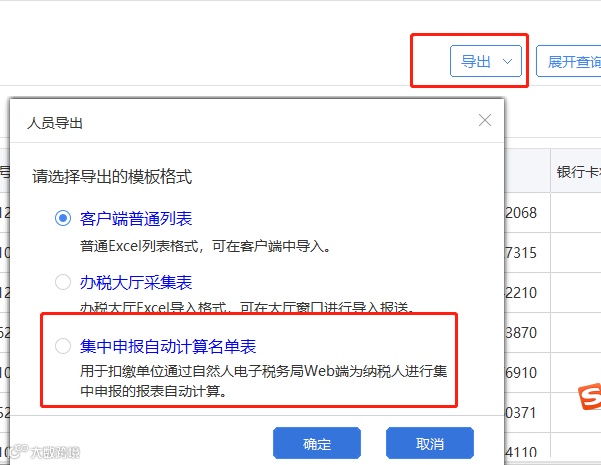Close the 人员导出 dialog with X

coord(485,120)
